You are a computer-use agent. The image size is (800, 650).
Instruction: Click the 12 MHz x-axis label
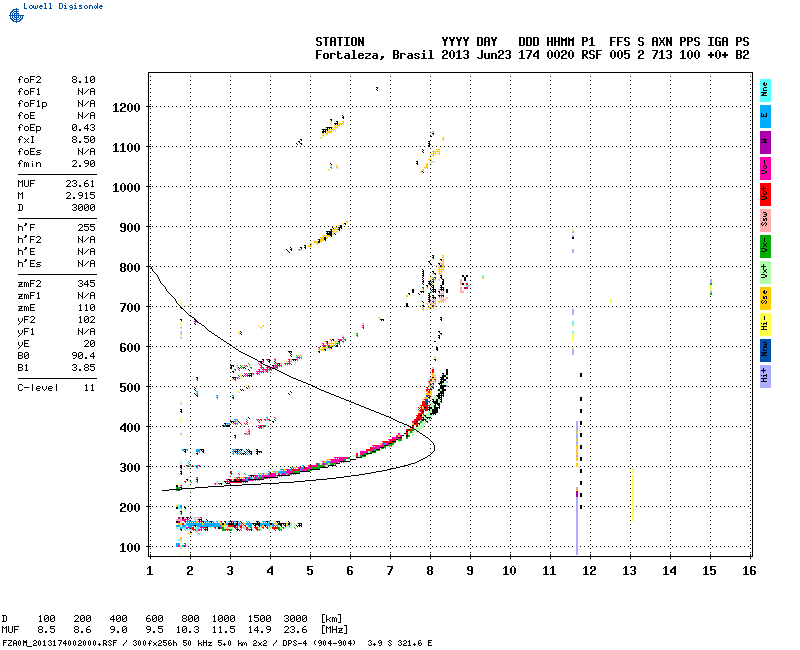click(x=590, y=571)
